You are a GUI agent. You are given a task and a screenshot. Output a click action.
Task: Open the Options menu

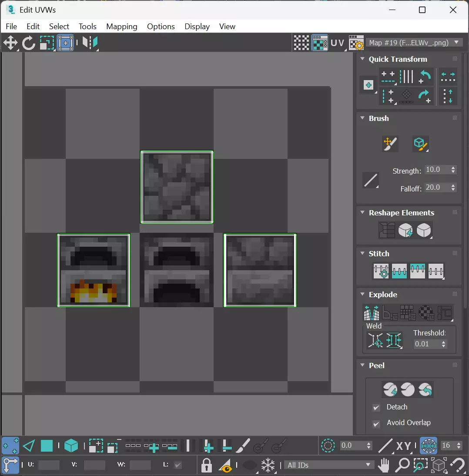161,27
